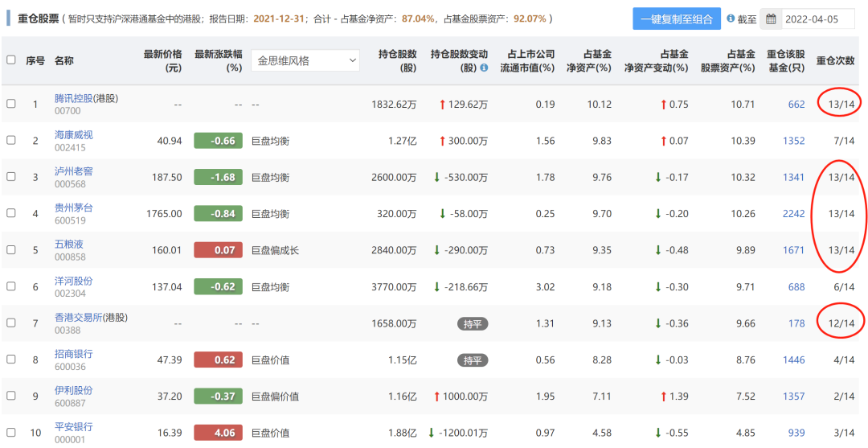868x448 pixels.
Task: Open the 招商银行 stock link
Action: (73, 354)
